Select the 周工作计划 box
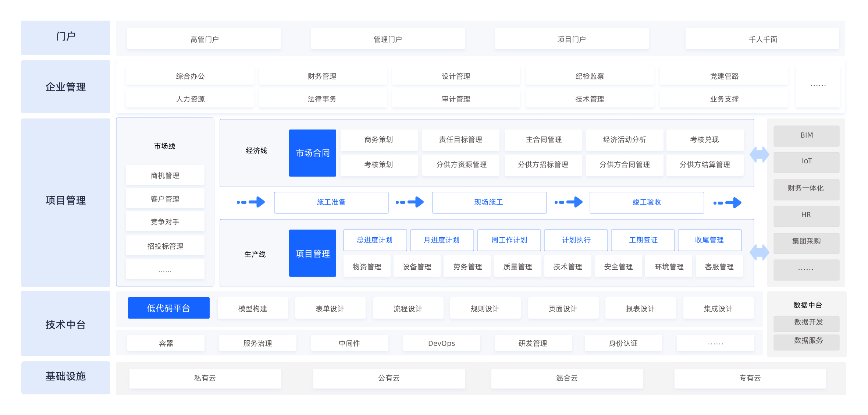Image resolution: width=868 pixels, height=415 pixels. point(509,240)
